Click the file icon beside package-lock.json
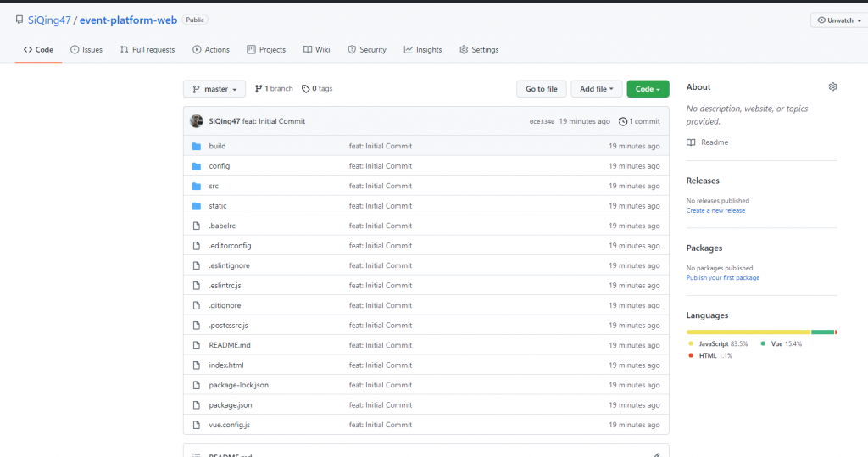Viewport: 868px width, 457px height. [x=197, y=385]
